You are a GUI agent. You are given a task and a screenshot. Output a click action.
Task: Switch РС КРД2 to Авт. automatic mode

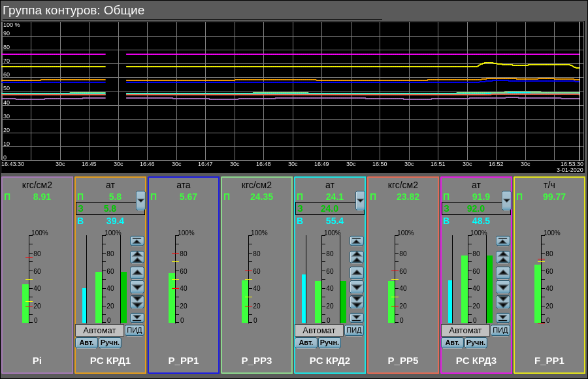[x=306, y=343]
